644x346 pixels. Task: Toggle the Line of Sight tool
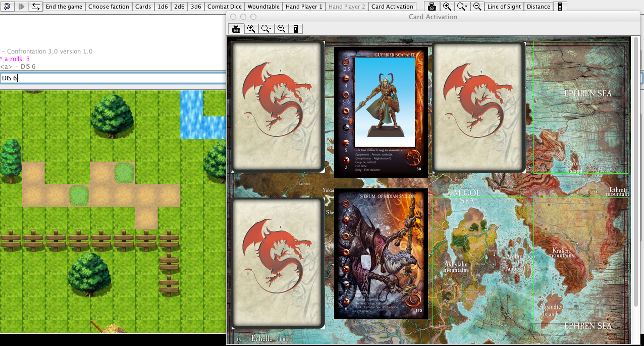[x=504, y=7]
